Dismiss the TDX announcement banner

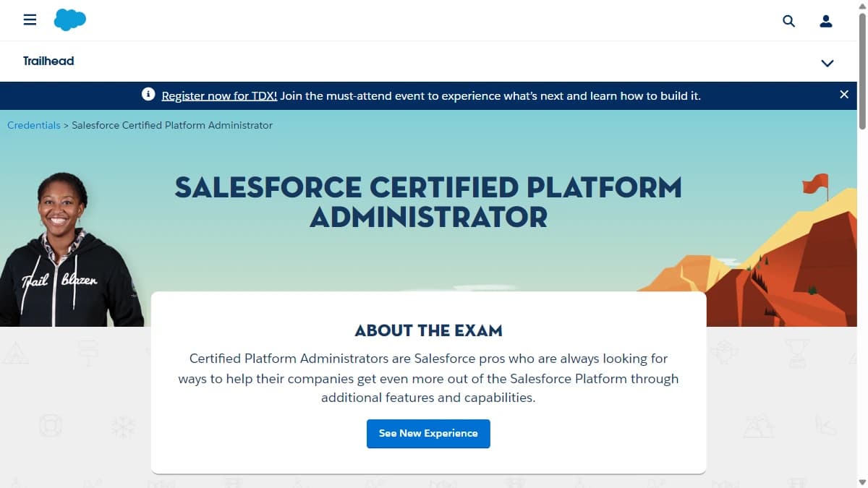[x=844, y=95]
